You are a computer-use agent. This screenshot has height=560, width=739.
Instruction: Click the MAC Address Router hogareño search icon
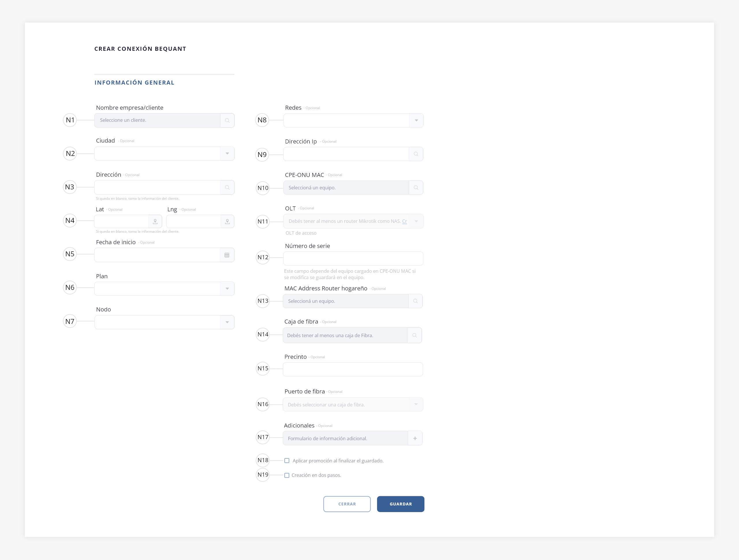(415, 301)
